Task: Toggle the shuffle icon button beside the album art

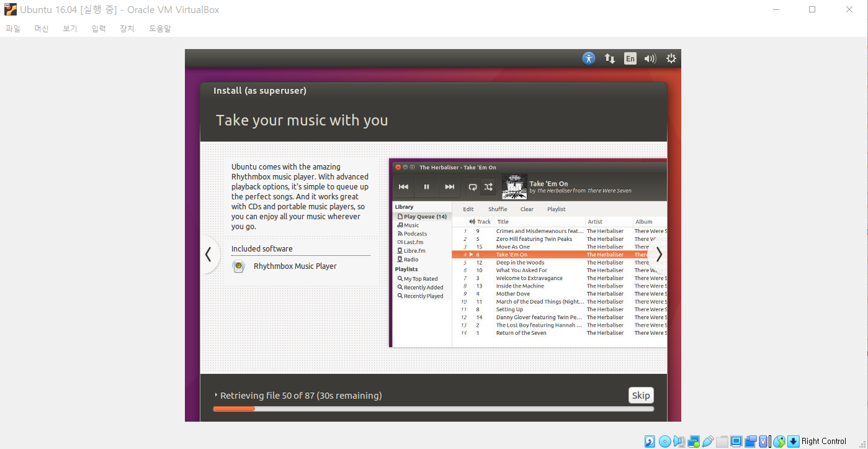Action: 488,187
